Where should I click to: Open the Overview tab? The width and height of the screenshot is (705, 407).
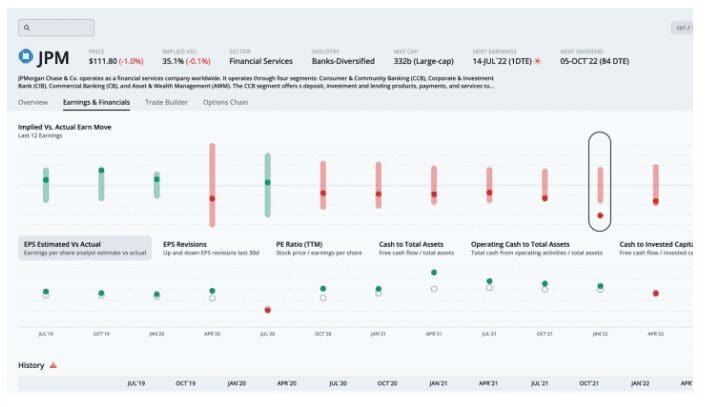point(33,102)
